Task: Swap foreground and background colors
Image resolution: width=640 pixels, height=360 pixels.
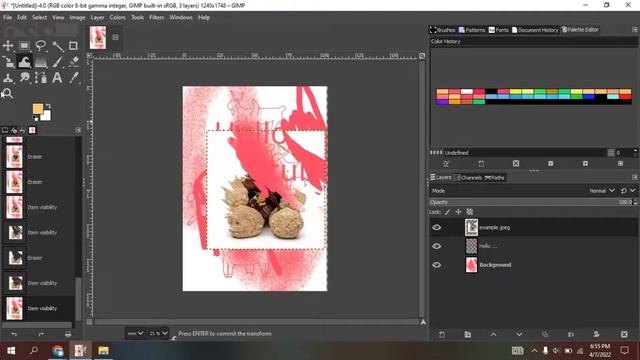Action: (48, 107)
